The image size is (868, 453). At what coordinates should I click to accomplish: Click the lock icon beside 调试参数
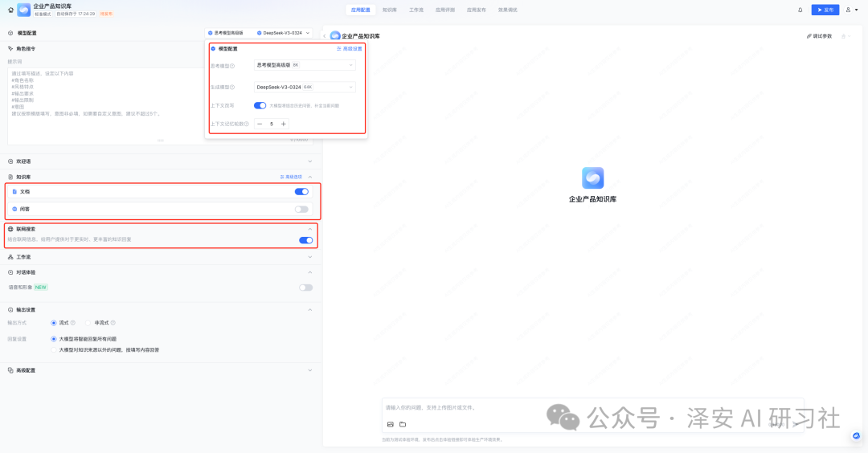pos(844,36)
